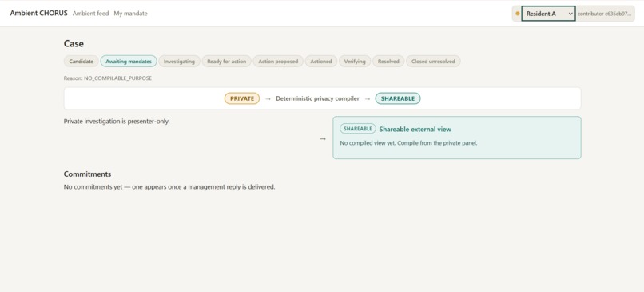Click the PRIVATE badge in compiler bar
Viewport: 644px width, 292px height.
point(242,98)
